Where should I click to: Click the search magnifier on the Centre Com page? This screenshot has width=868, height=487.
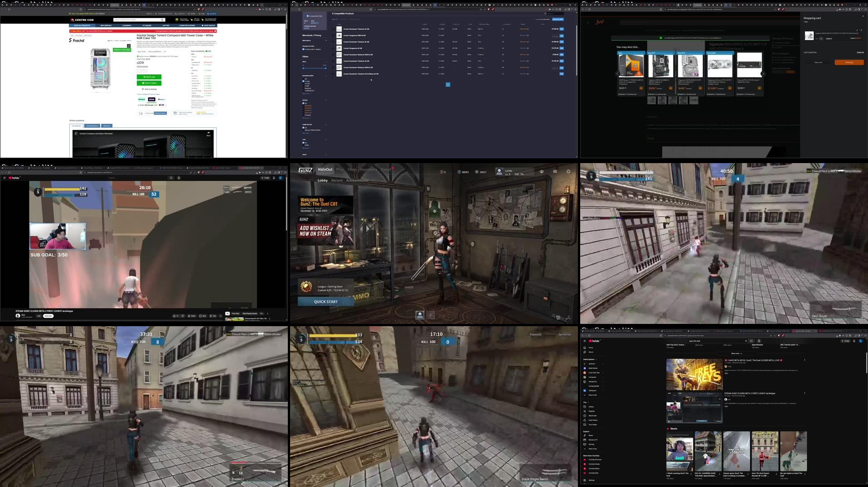tap(162, 19)
